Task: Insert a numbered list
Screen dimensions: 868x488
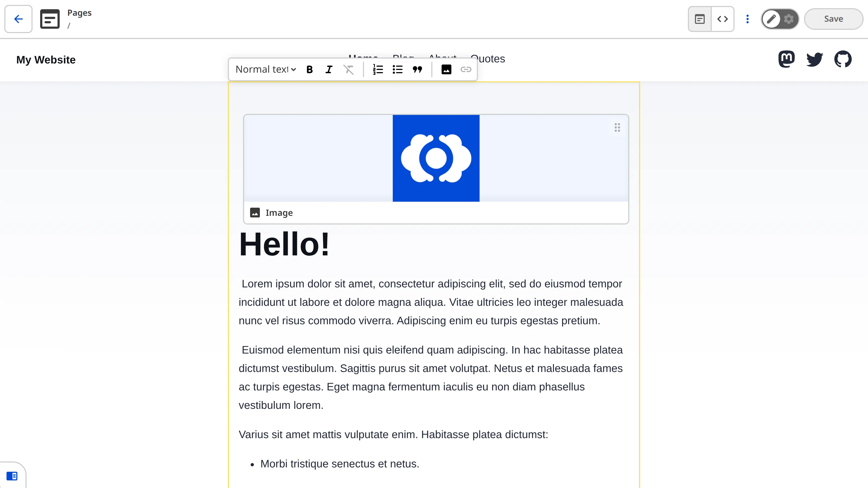Action: pyautogui.click(x=378, y=69)
